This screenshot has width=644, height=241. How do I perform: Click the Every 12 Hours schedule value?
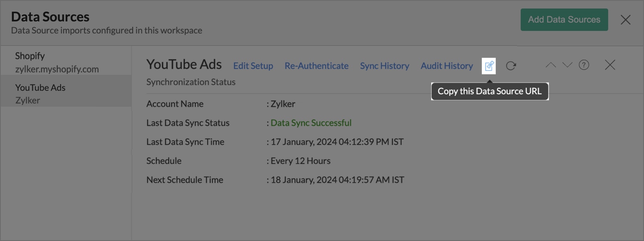click(301, 161)
